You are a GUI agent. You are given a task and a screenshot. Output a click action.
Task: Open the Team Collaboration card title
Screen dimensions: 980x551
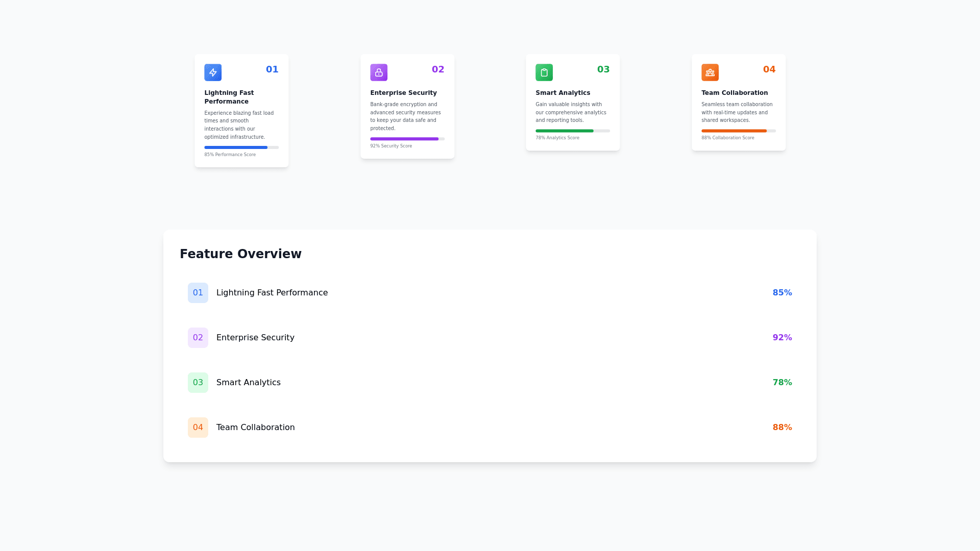click(734, 93)
